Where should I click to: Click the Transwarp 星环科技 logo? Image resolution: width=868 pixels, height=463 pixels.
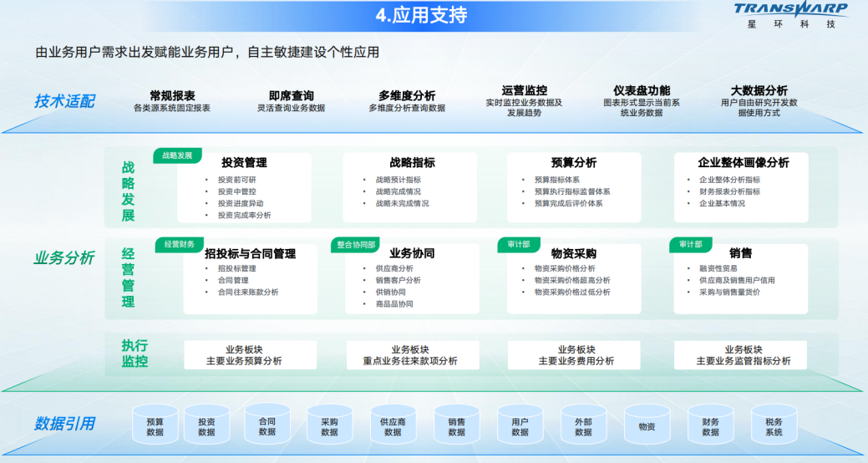coord(790,15)
